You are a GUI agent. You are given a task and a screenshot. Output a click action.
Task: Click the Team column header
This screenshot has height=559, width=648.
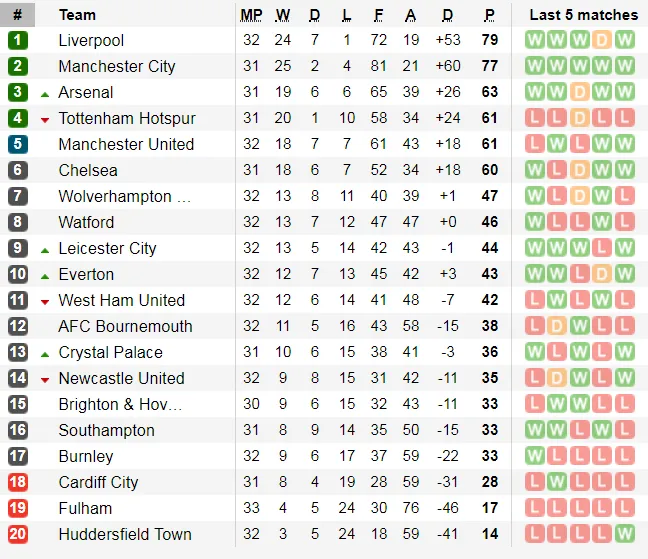pos(78,15)
